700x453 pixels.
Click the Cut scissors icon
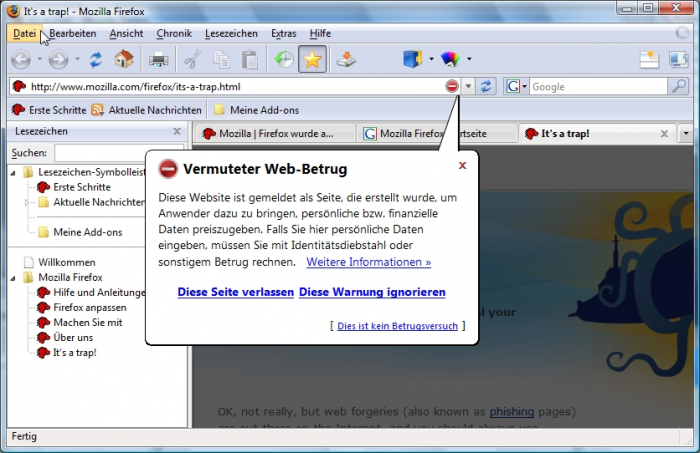pyautogui.click(x=192, y=59)
